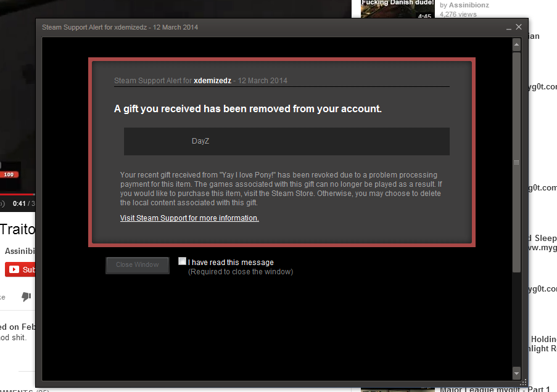
Task: Click the dislike thumbs-down icon on YouTube
Action: (x=27, y=296)
